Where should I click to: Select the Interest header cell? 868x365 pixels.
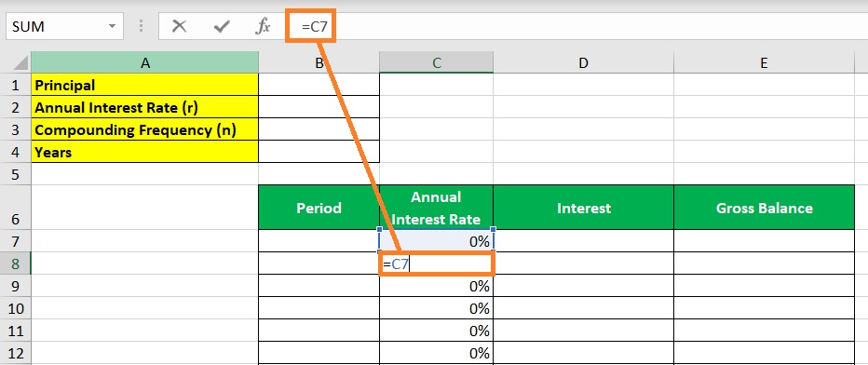pyautogui.click(x=583, y=208)
